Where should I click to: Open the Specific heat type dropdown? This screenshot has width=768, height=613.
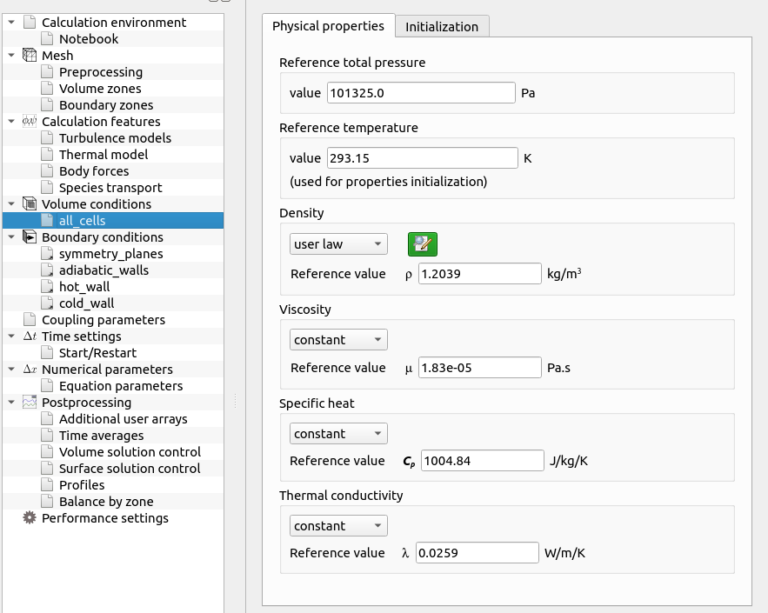coord(338,434)
